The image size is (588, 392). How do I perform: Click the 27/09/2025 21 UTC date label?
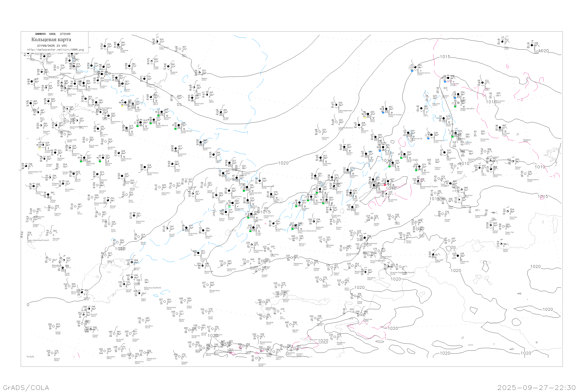pos(52,46)
